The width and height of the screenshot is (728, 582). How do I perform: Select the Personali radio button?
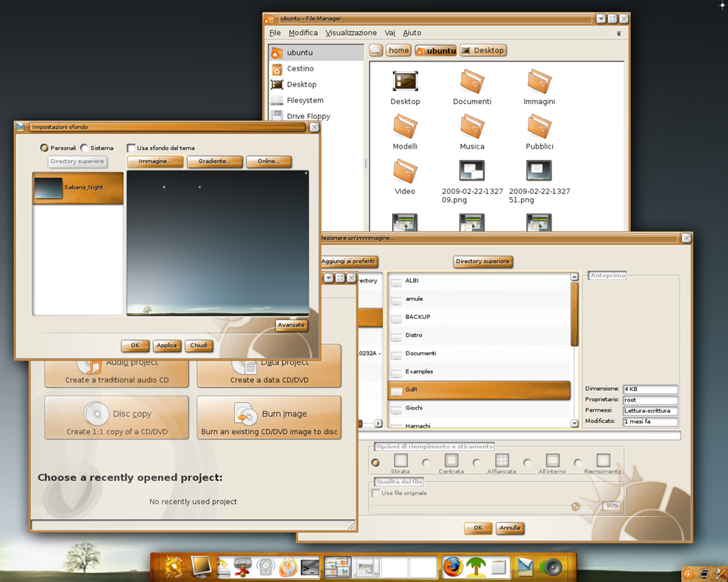[x=44, y=148]
